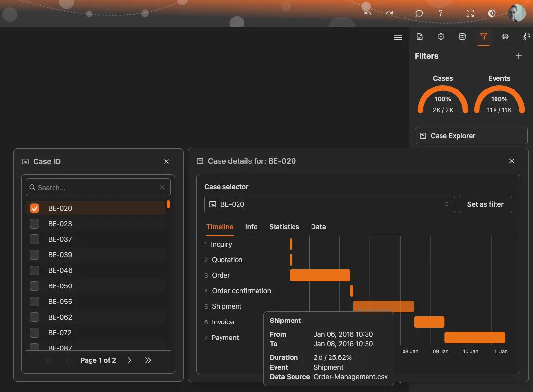The height and width of the screenshot is (392, 533).
Task: Click the Set as filter button
Action: (x=485, y=204)
